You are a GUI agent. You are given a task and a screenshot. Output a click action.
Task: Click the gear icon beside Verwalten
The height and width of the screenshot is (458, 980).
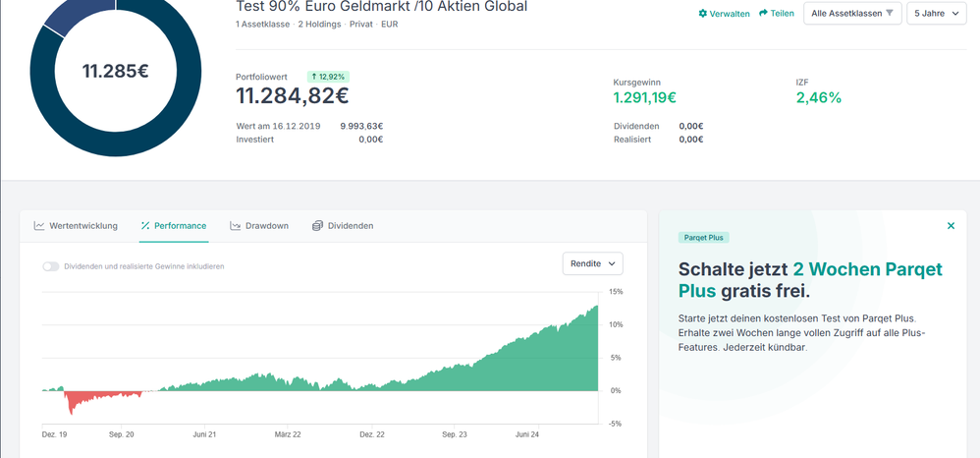(703, 14)
